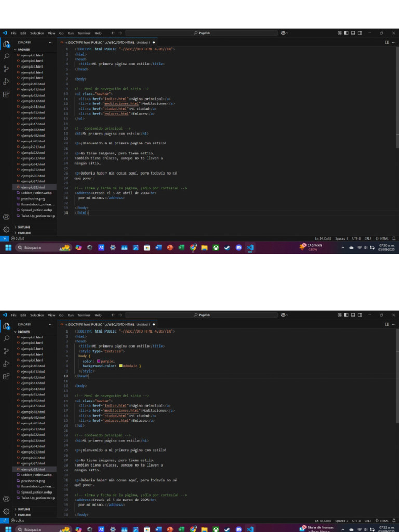Split the editor right in the upper window
This screenshot has height=532, width=399.
[387, 42]
